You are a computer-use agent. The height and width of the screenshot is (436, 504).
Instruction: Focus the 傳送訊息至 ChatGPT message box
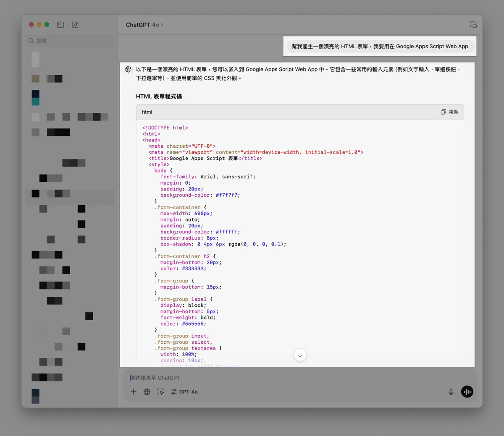click(294, 378)
